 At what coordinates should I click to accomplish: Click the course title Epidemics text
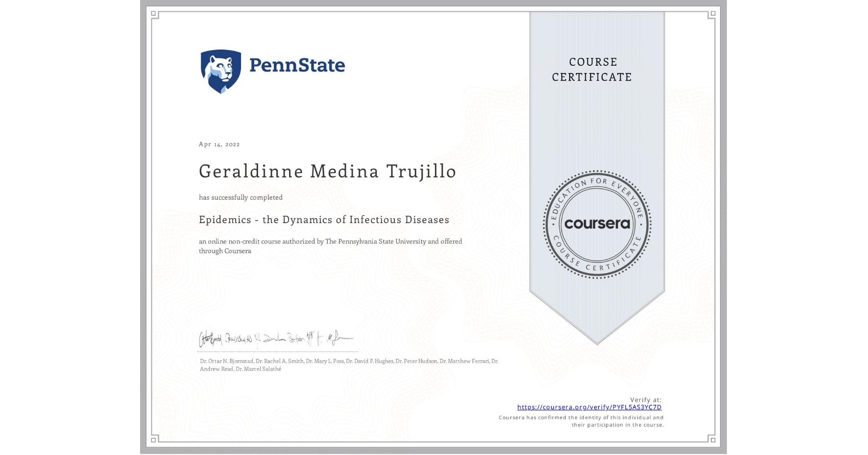click(324, 220)
